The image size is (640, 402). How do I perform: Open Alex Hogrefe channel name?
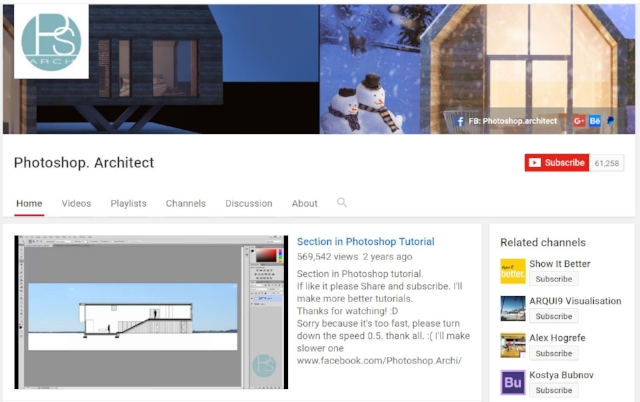(x=557, y=338)
